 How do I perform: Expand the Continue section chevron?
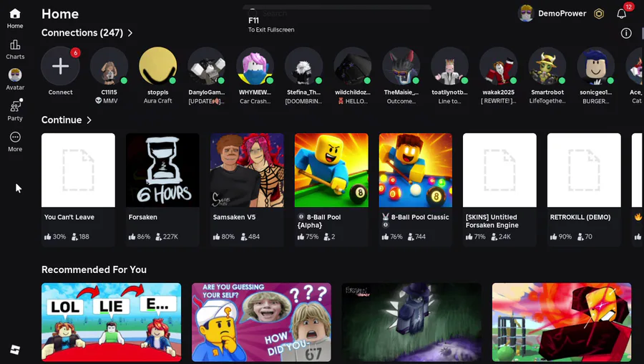[x=89, y=120]
